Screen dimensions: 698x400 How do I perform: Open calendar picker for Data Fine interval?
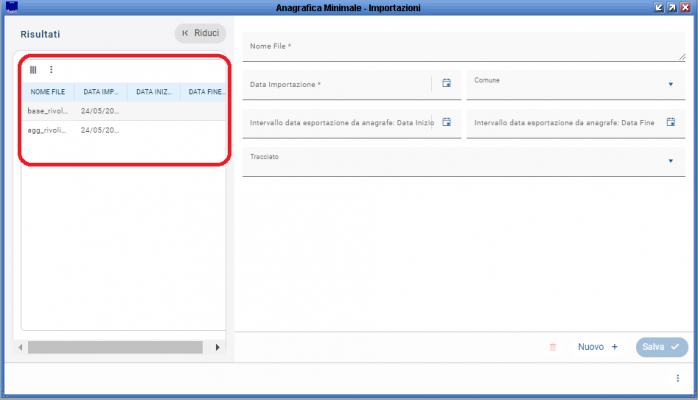point(671,122)
